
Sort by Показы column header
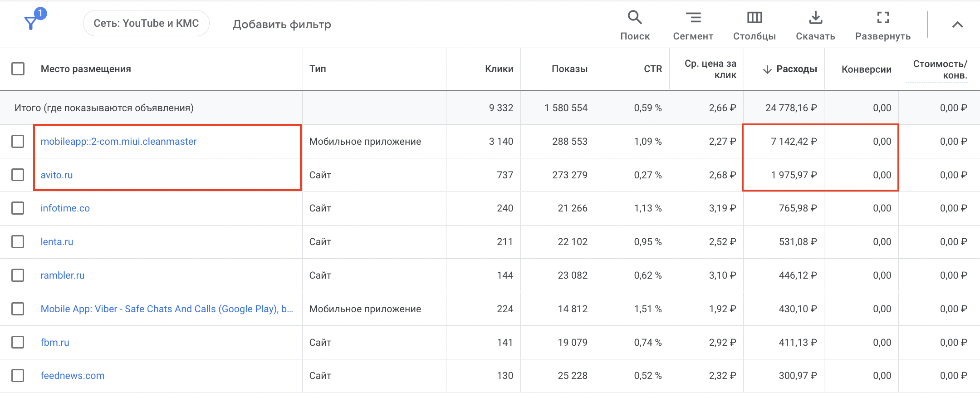(569, 69)
